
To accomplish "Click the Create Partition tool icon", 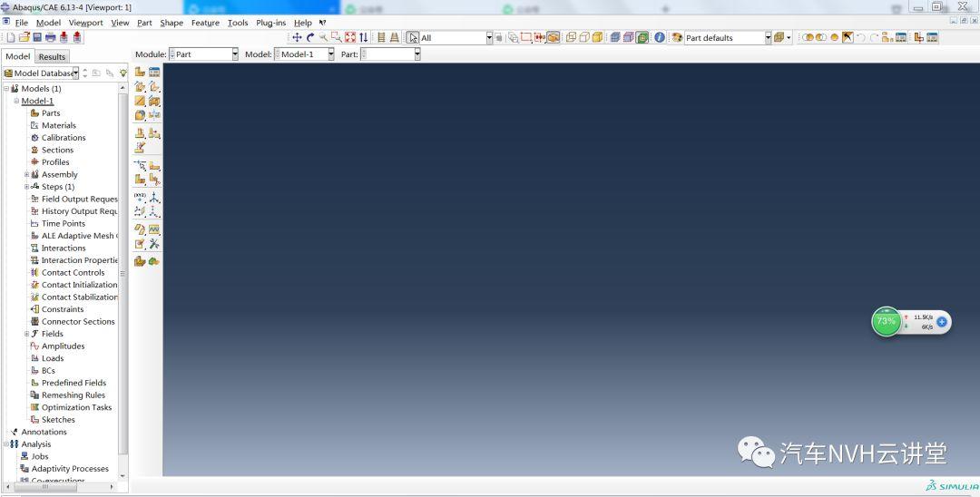I will tap(140, 165).
